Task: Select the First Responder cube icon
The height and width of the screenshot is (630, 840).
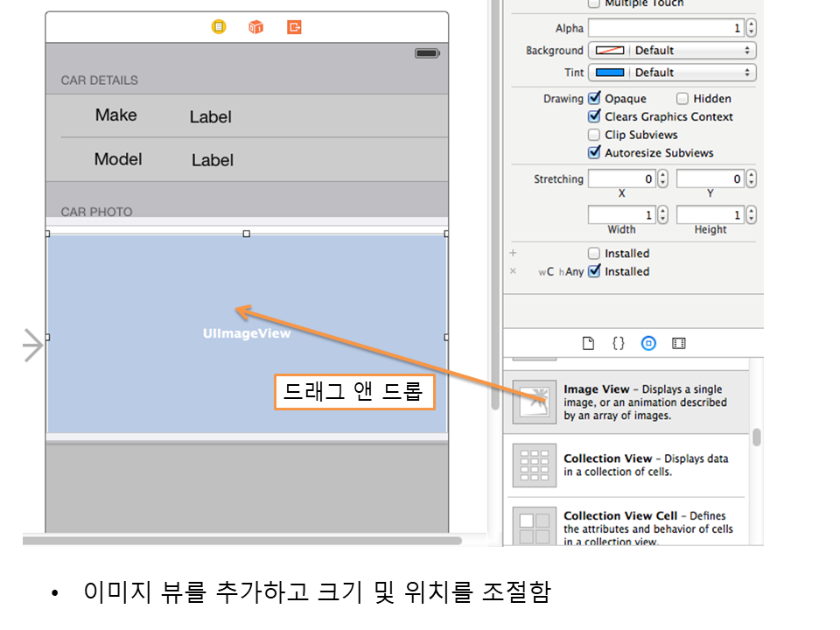Action: (255, 27)
